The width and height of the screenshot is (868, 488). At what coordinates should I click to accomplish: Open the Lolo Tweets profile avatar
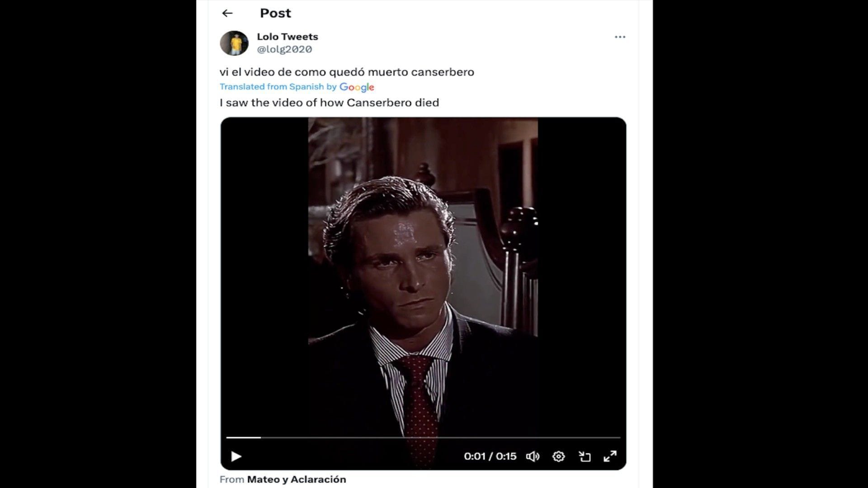(x=234, y=43)
